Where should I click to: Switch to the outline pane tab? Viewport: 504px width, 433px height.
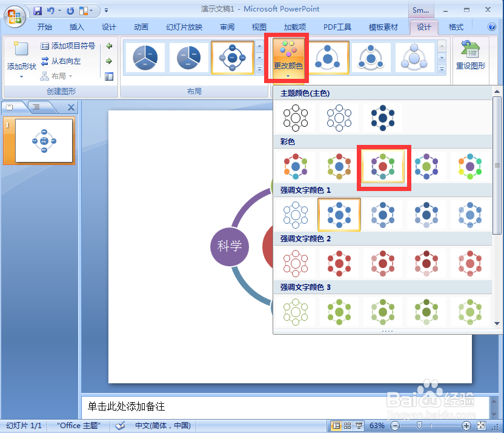pyautogui.click(x=36, y=107)
